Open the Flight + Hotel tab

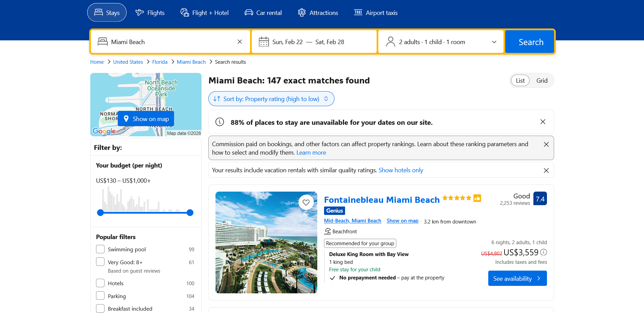(204, 13)
